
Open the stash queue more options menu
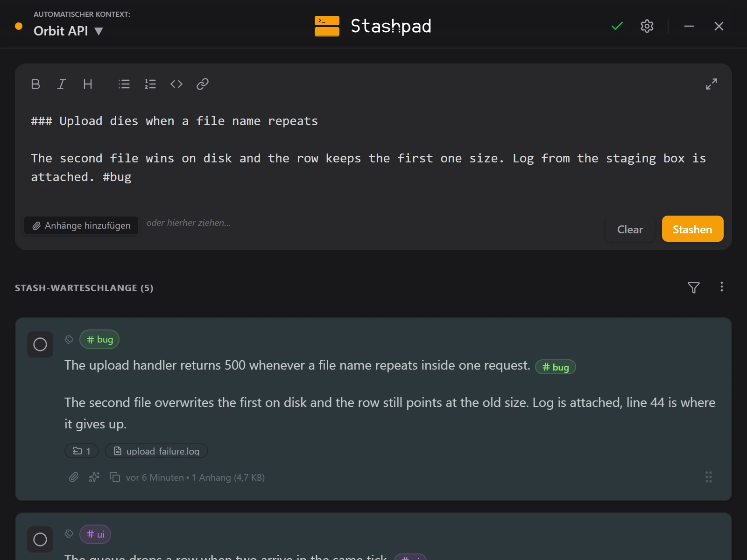[722, 287]
